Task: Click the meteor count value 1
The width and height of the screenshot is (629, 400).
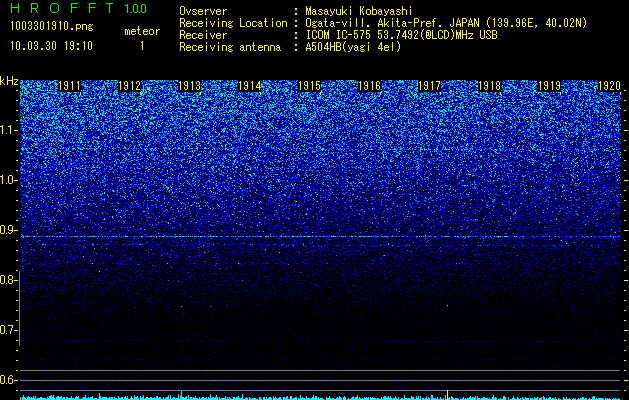Action: 142,46
